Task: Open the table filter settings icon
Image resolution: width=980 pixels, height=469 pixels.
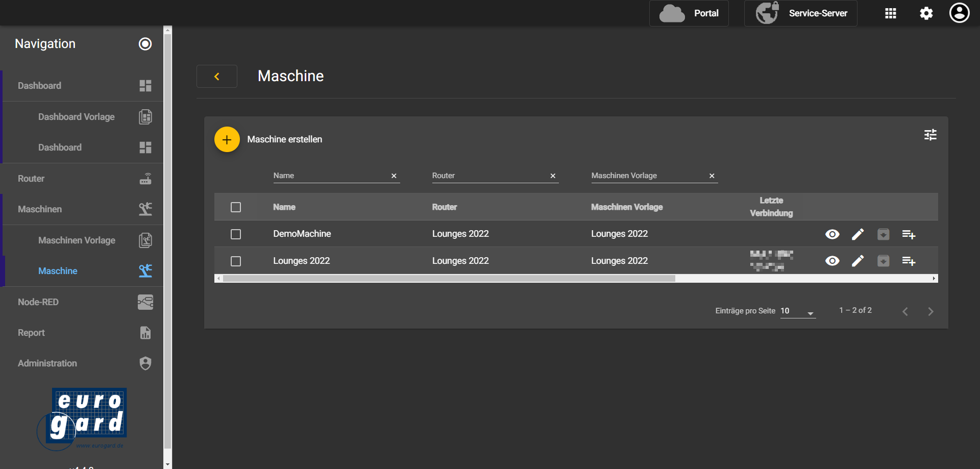Action: pyautogui.click(x=930, y=135)
